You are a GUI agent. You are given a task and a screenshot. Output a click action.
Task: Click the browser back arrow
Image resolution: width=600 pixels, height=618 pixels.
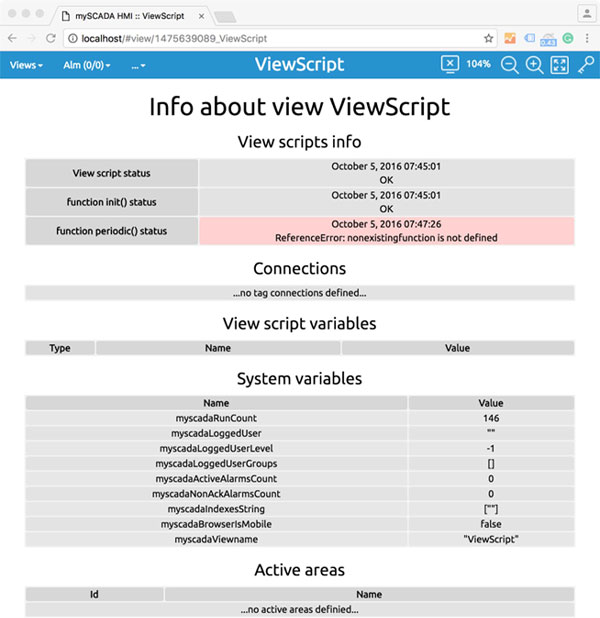(12, 38)
